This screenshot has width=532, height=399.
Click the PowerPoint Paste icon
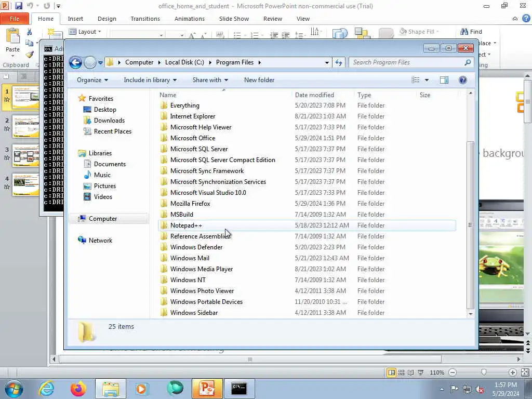pos(13,36)
